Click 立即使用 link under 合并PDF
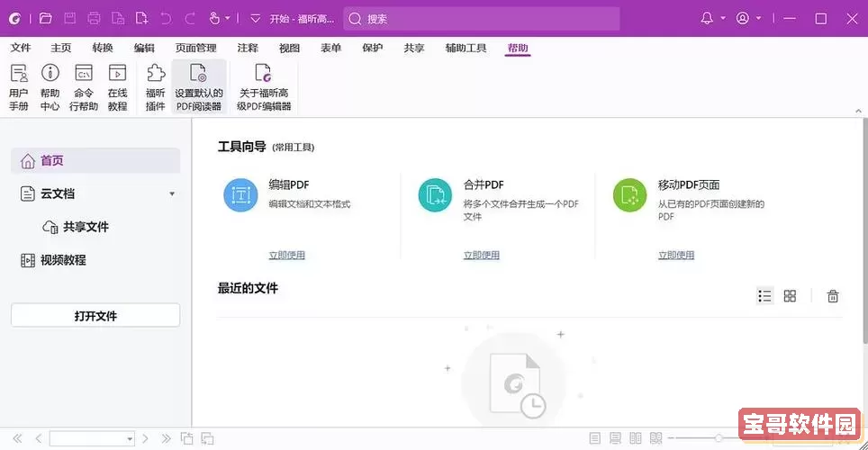The width and height of the screenshot is (868, 450). point(482,255)
